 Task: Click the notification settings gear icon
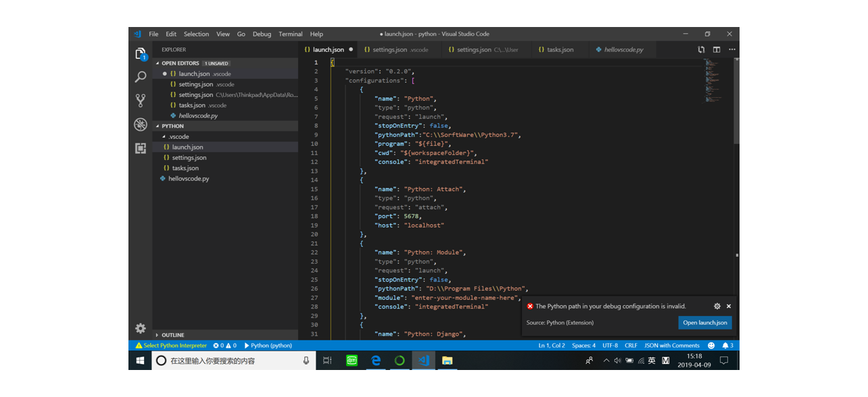(717, 306)
